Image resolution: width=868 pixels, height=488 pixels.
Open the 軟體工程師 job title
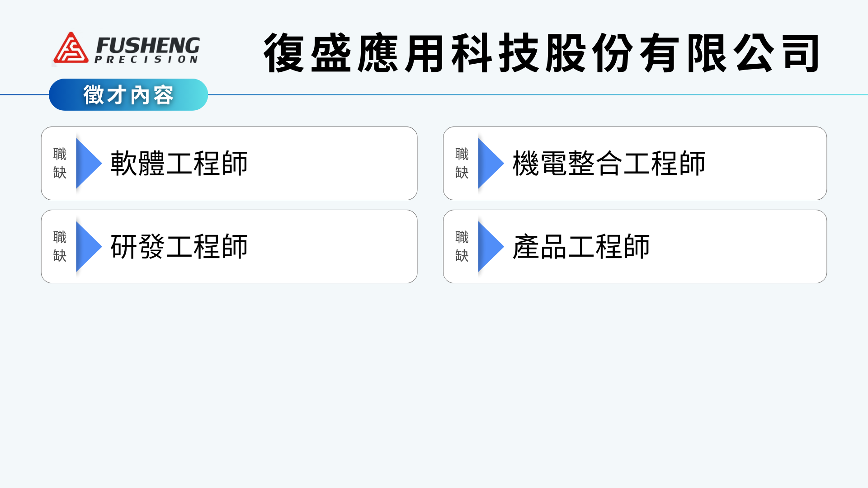pyautogui.click(x=179, y=163)
